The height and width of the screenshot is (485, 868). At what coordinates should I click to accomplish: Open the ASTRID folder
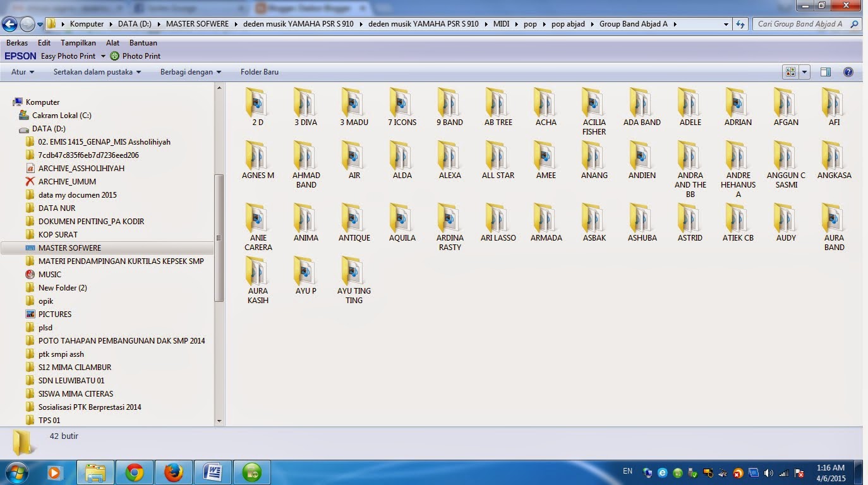(x=690, y=223)
